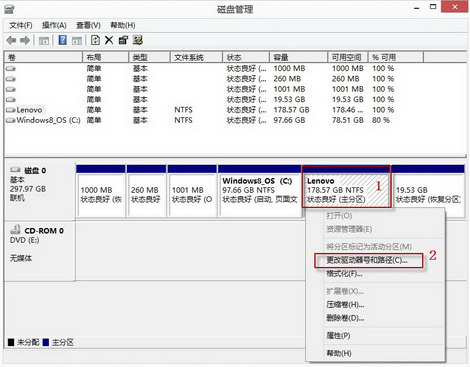Click the drive icon of the 1000 MB volume row
The image size is (470, 367).
tap(11, 68)
